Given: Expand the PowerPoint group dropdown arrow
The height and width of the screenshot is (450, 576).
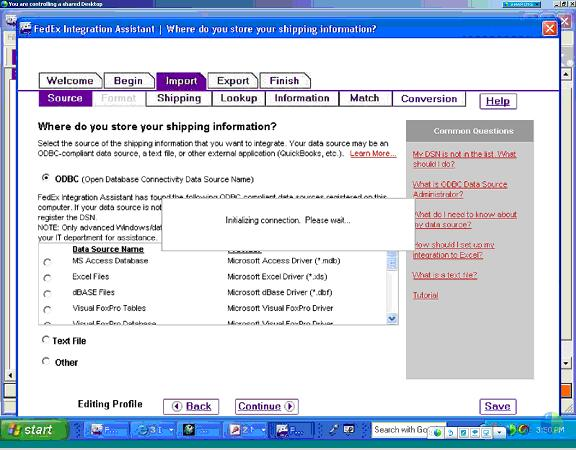Looking at the screenshot, I should (263, 430).
